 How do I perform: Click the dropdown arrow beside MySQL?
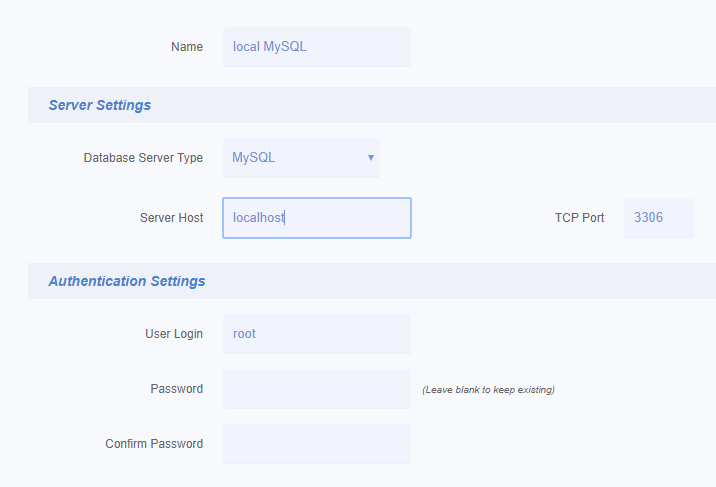click(x=371, y=157)
